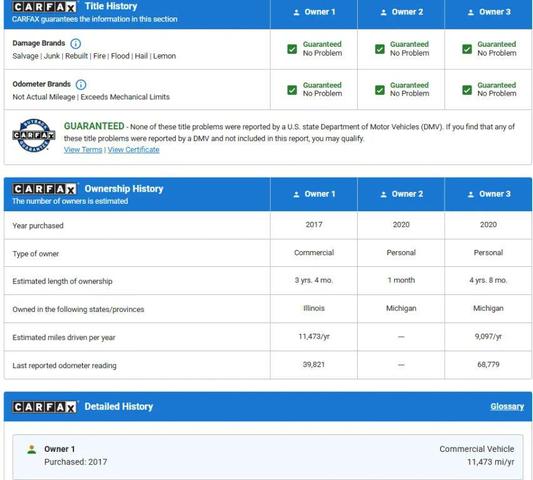
Task: Click Owner 3 person icon in Title History
Action: click(x=471, y=13)
